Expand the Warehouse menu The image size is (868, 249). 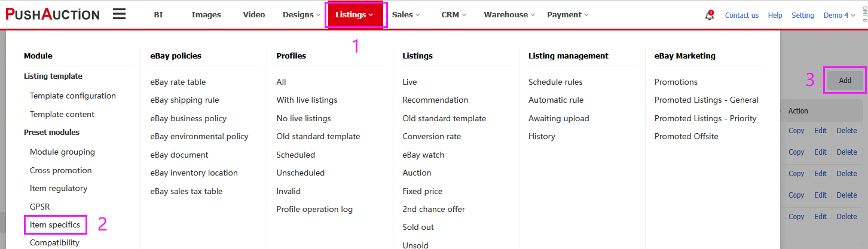click(x=509, y=15)
